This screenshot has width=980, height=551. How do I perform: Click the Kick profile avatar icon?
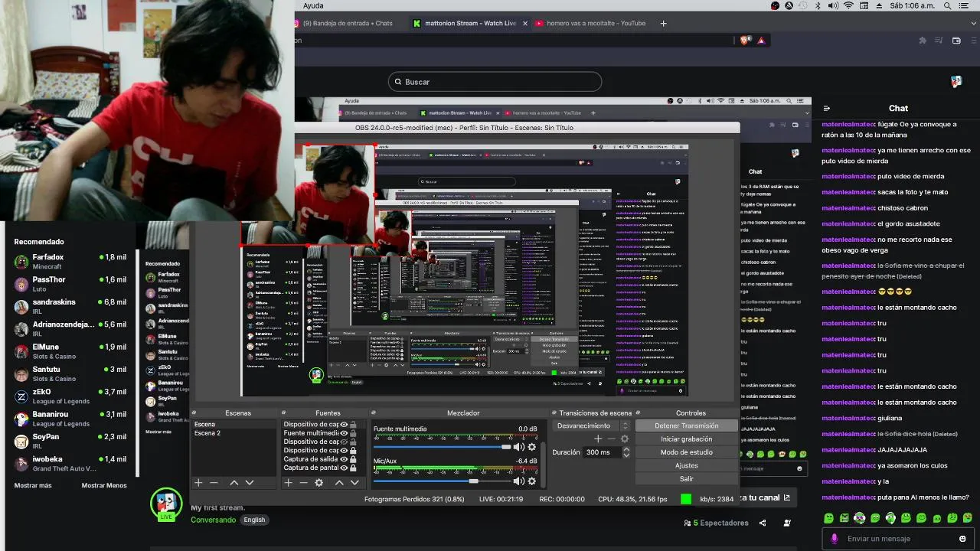(956, 81)
